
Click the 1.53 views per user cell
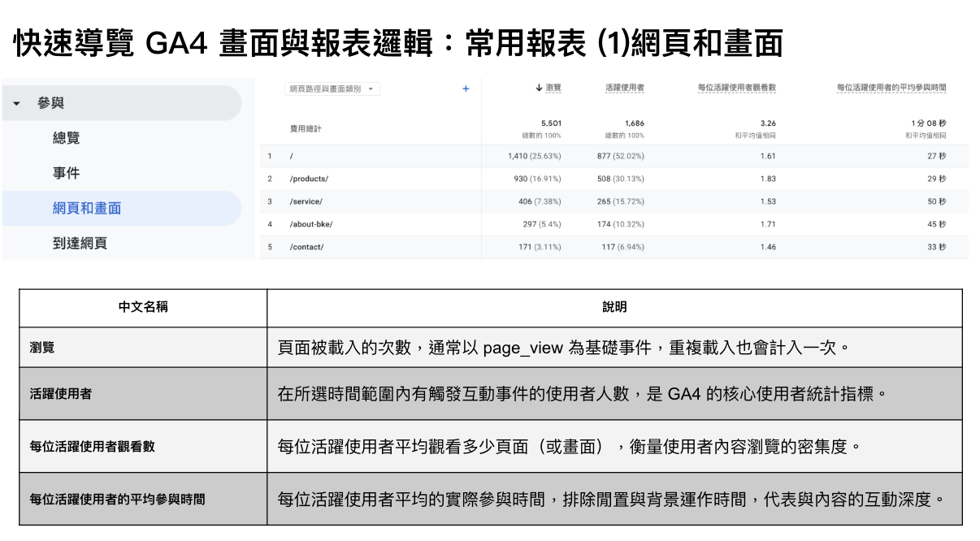768,201
